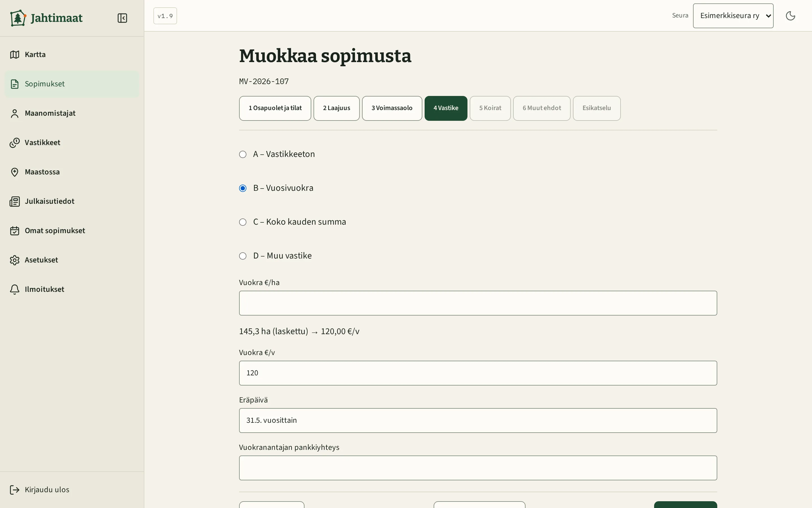
Task: Focus the Vuokra €/ha input field
Action: tap(478, 303)
